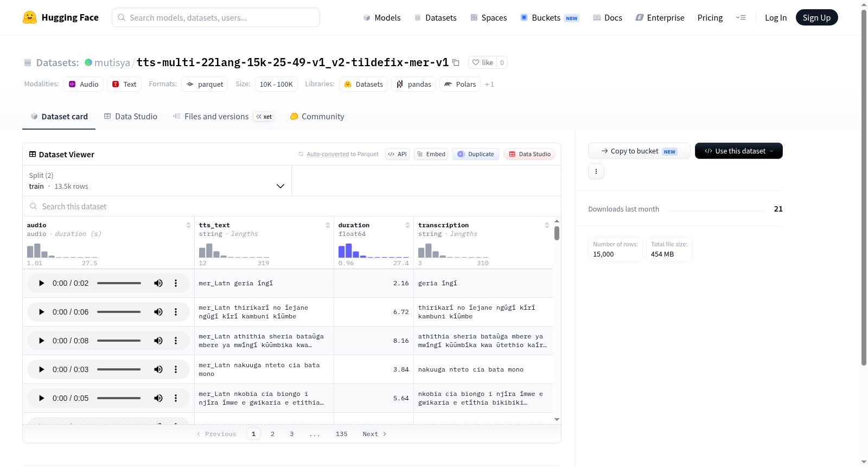This screenshot has height=467, width=868.
Task: Seek within the 0:02 audio progress bar
Action: (119, 283)
